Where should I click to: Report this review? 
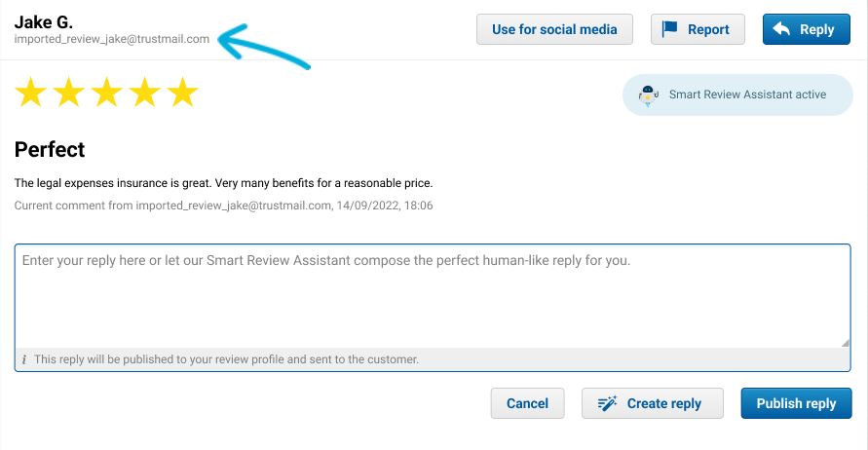(698, 29)
